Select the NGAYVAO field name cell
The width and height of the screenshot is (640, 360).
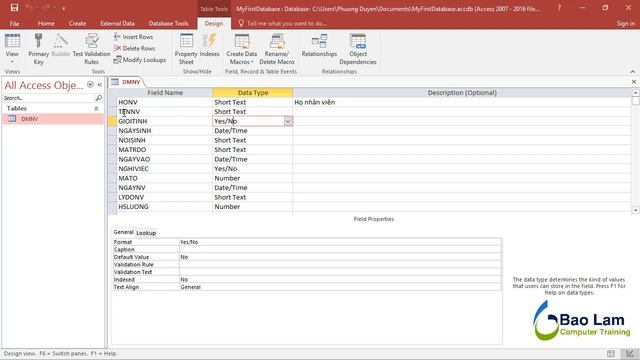[164, 159]
